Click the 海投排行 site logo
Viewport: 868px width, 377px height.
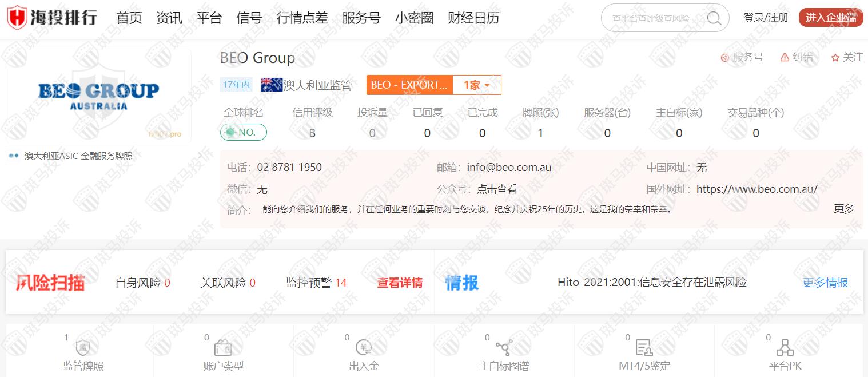click(53, 18)
